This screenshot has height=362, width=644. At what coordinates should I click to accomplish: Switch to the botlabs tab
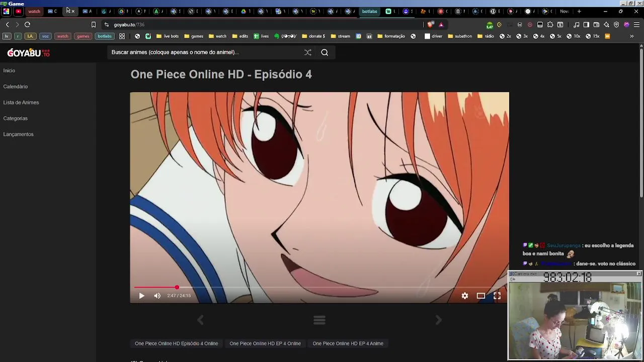(369, 11)
